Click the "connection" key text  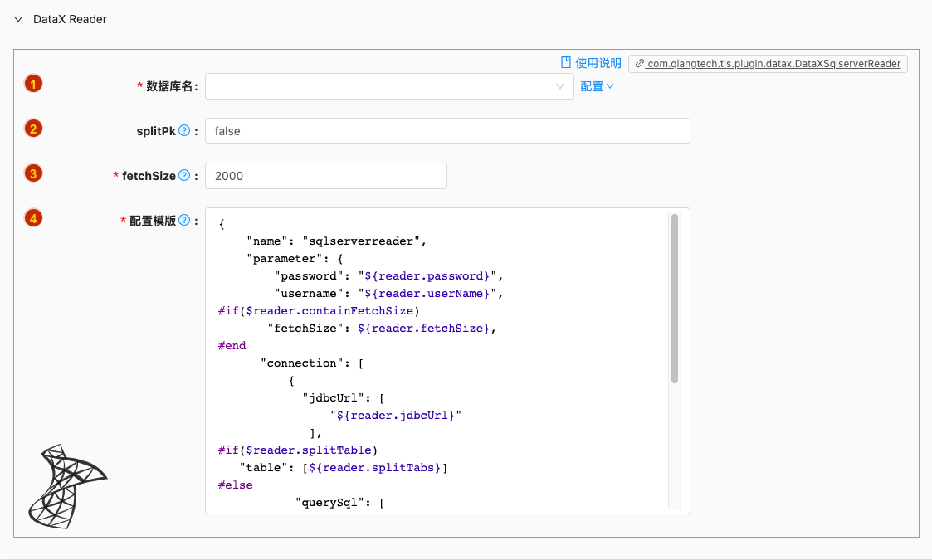(302, 363)
